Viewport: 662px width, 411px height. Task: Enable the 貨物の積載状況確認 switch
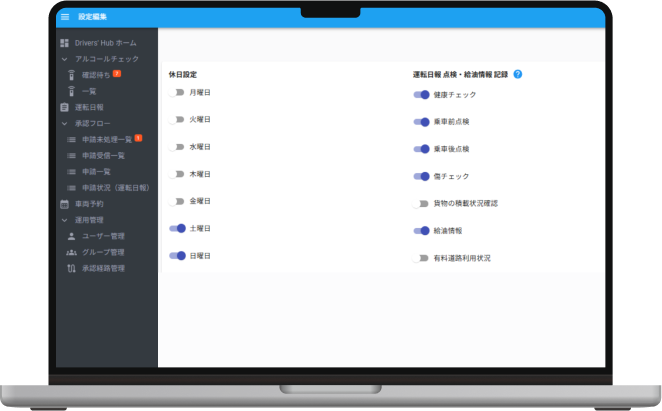click(x=421, y=204)
